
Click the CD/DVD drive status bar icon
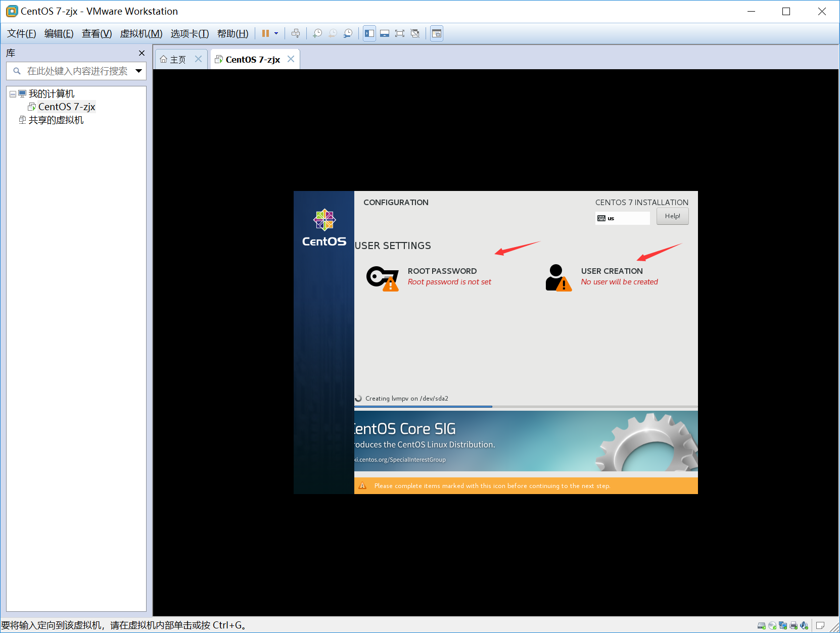point(772,625)
